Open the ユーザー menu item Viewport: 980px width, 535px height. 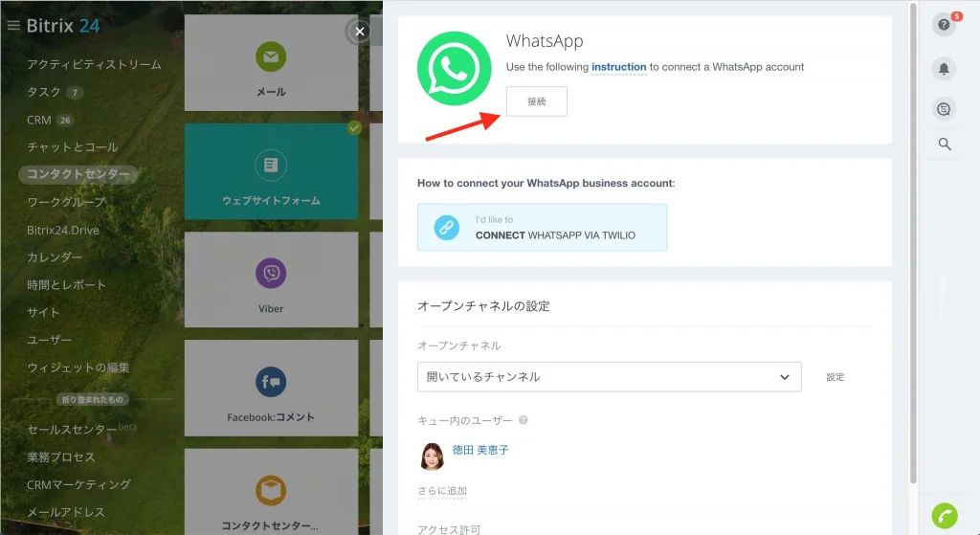49,340
